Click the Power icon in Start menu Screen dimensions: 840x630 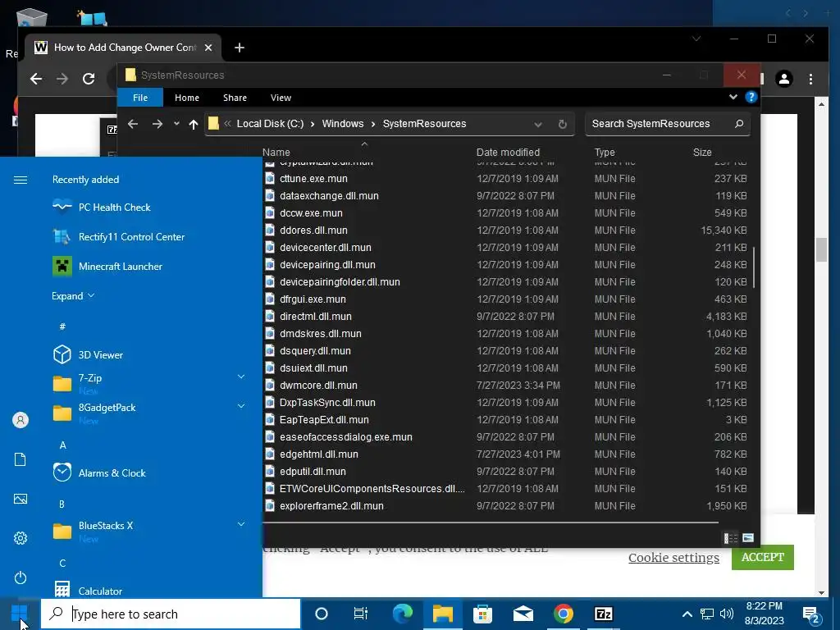tap(21, 577)
